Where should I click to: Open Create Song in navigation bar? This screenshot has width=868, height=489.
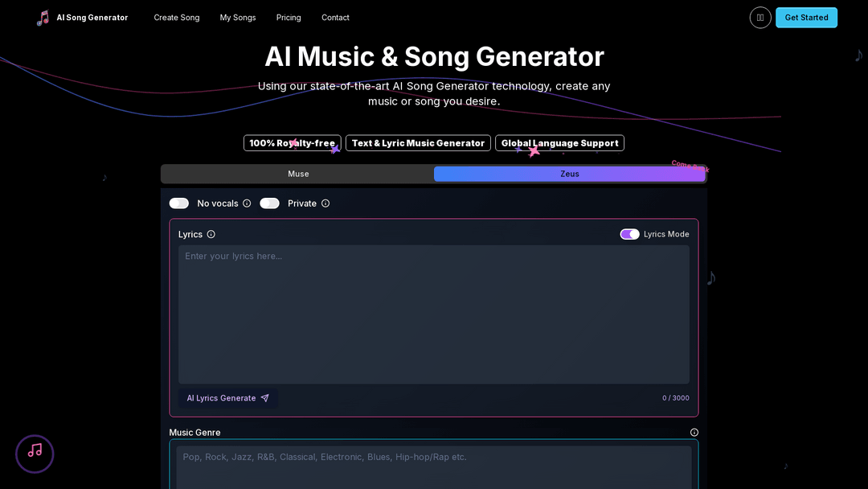coord(177,18)
